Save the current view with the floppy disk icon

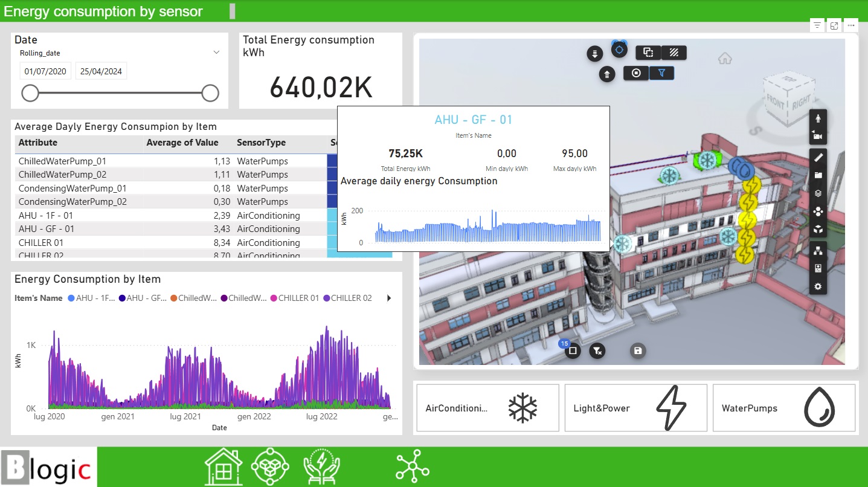[x=638, y=350]
